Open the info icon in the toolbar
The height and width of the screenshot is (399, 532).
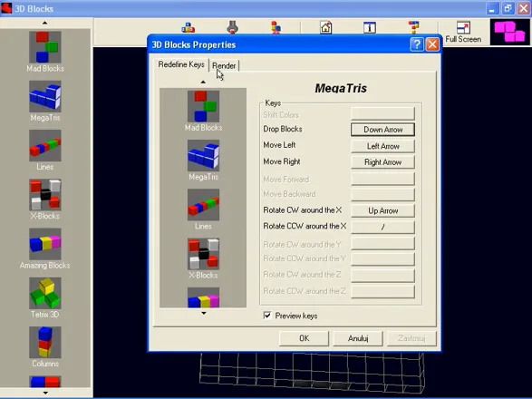[x=370, y=27]
